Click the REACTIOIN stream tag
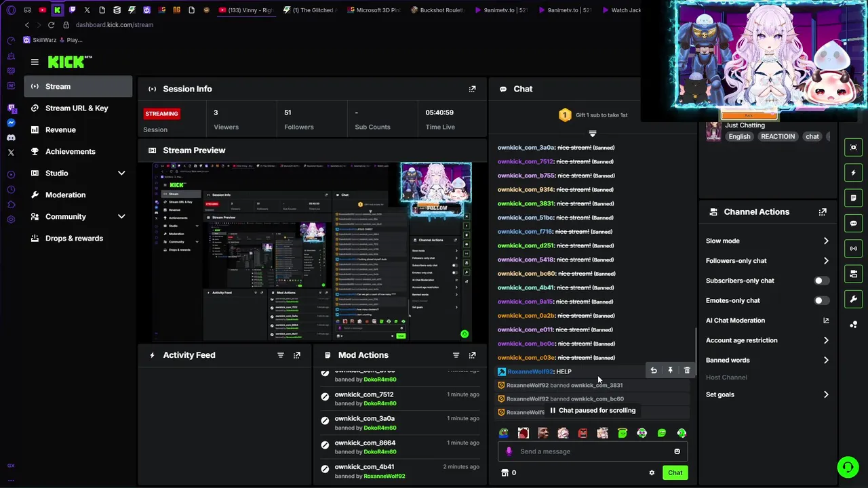Viewport: 868px width, 488px height. tap(777, 137)
